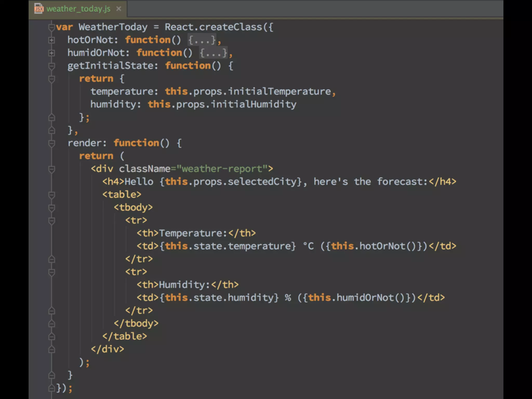Collapse the first tr element fold marker
The image size is (532, 399).
52,221
